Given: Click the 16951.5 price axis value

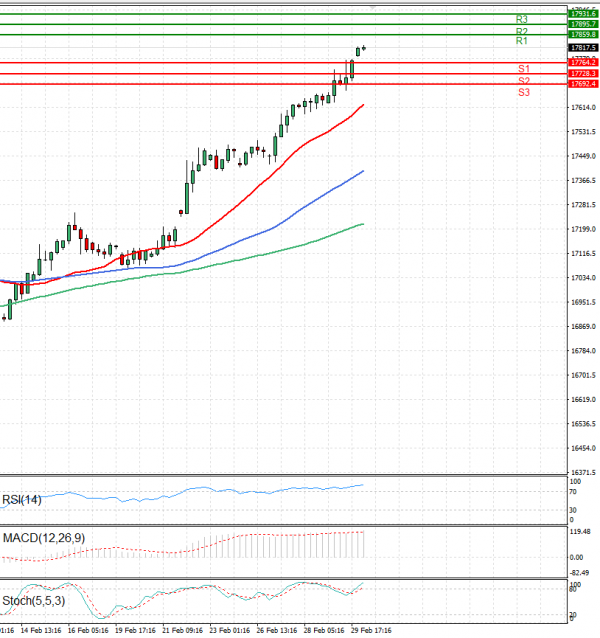Looking at the screenshot, I should tap(583, 302).
